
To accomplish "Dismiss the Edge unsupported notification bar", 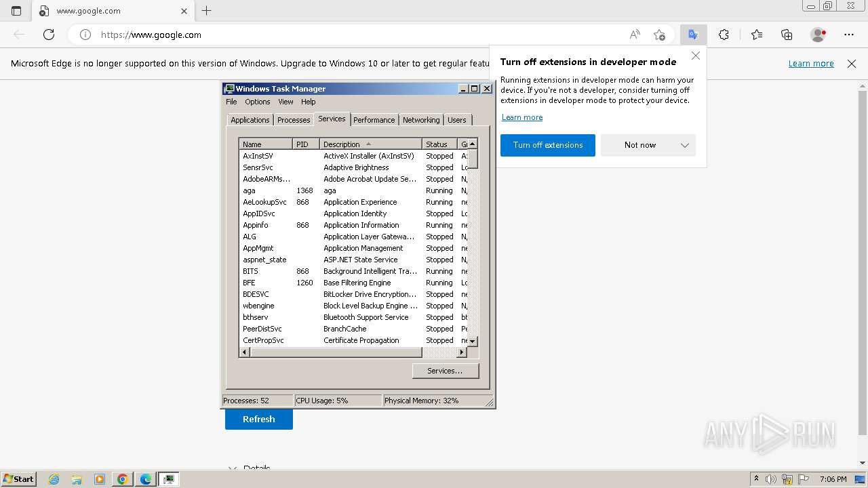I will [x=852, y=64].
